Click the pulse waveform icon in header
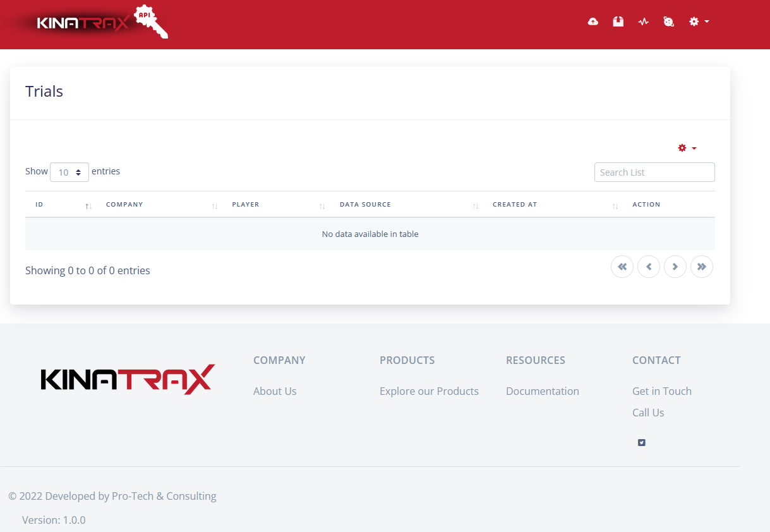Screen dimensions: 770x532 643,21
